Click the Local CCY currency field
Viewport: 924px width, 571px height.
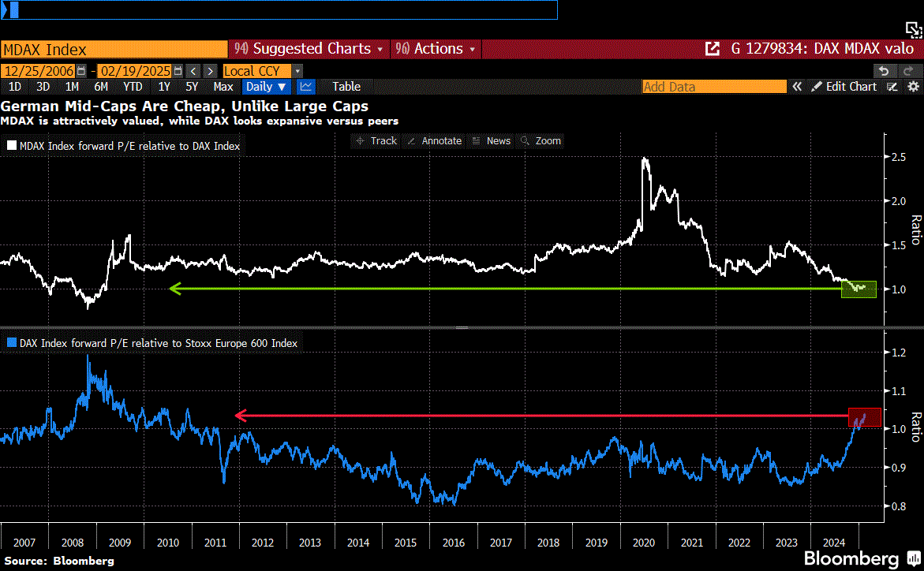[x=256, y=71]
